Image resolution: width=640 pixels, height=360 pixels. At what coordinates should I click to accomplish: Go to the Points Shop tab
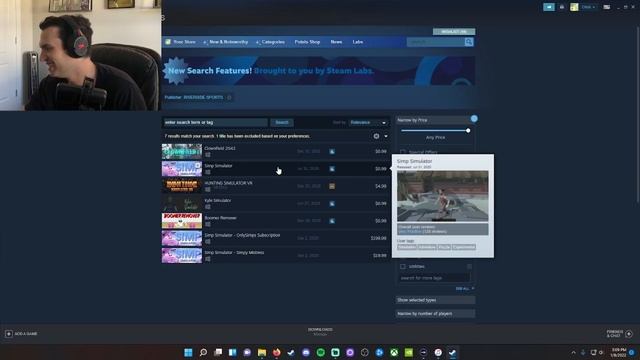307,42
